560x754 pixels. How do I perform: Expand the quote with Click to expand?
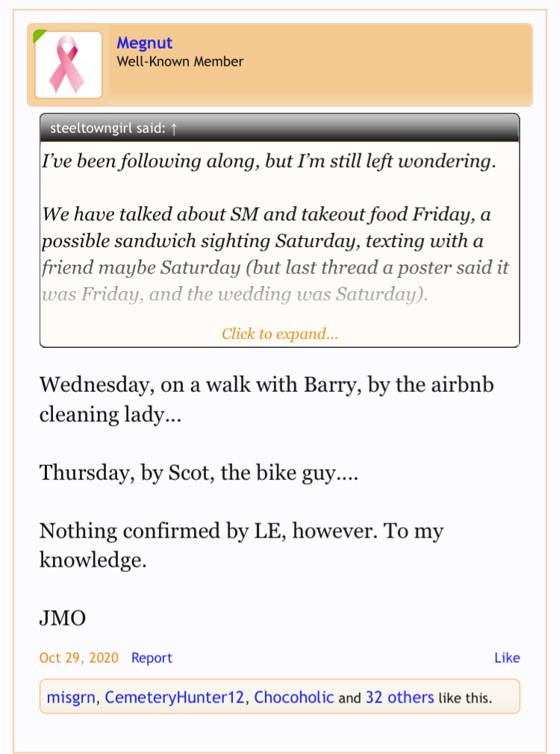[x=279, y=334]
